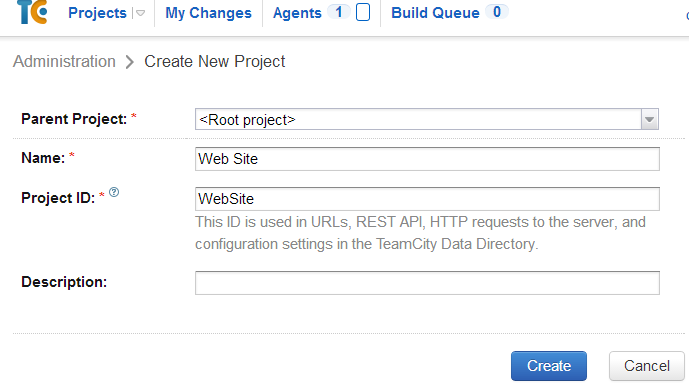Click the Build Queue counter showing 0

497,12
